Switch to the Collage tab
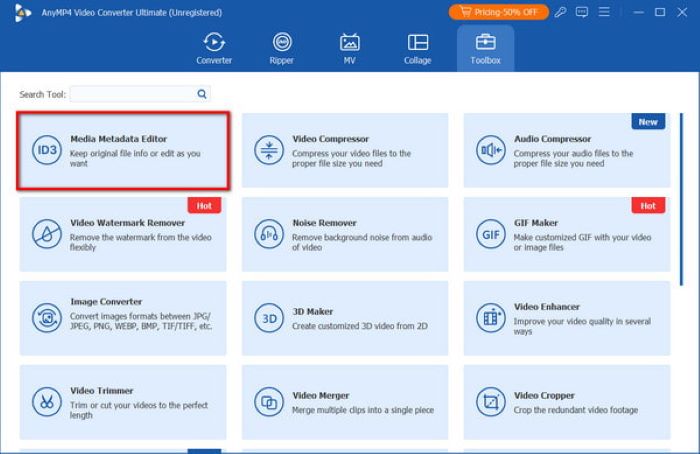 point(417,49)
